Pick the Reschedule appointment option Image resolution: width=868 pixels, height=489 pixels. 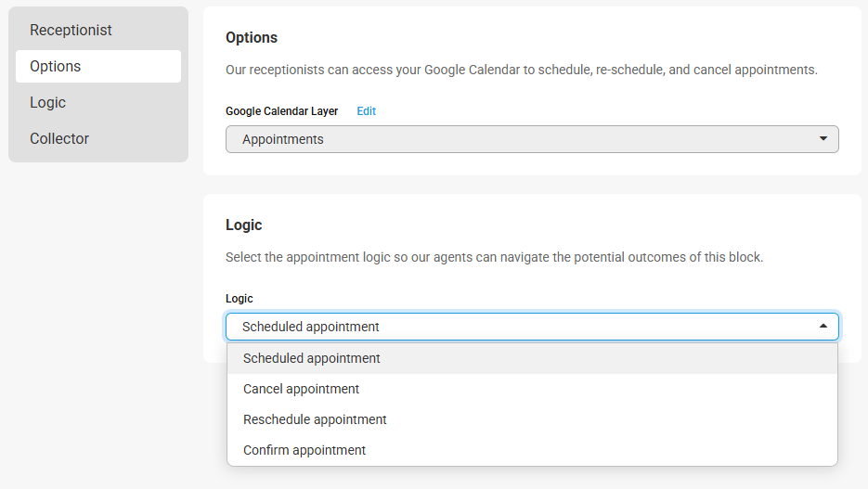click(315, 419)
